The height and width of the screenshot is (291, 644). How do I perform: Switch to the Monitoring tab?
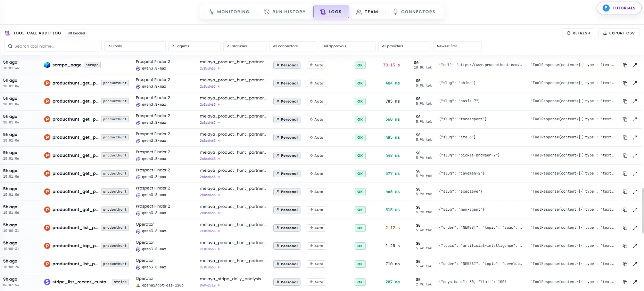pos(229,12)
